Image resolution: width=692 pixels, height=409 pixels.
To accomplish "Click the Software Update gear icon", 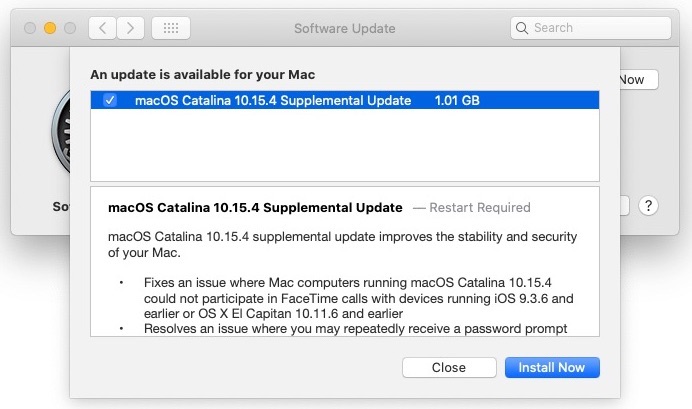I will tap(61, 131).
